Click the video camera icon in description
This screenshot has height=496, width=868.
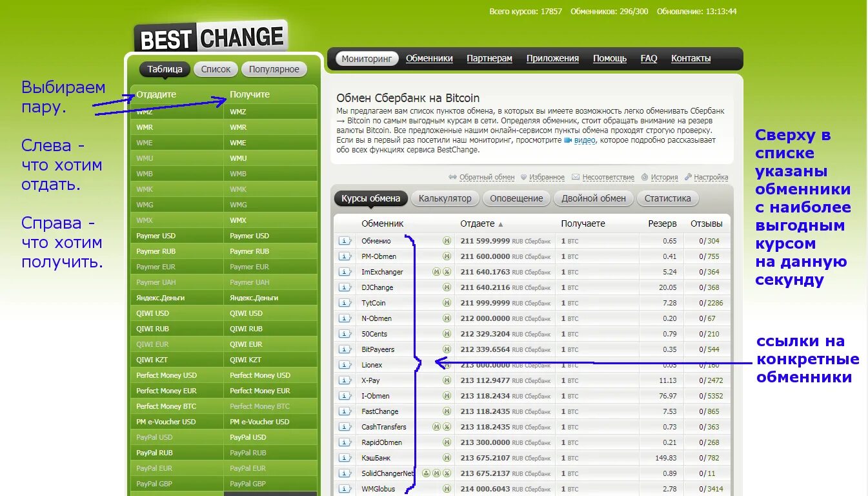(568, 140)
